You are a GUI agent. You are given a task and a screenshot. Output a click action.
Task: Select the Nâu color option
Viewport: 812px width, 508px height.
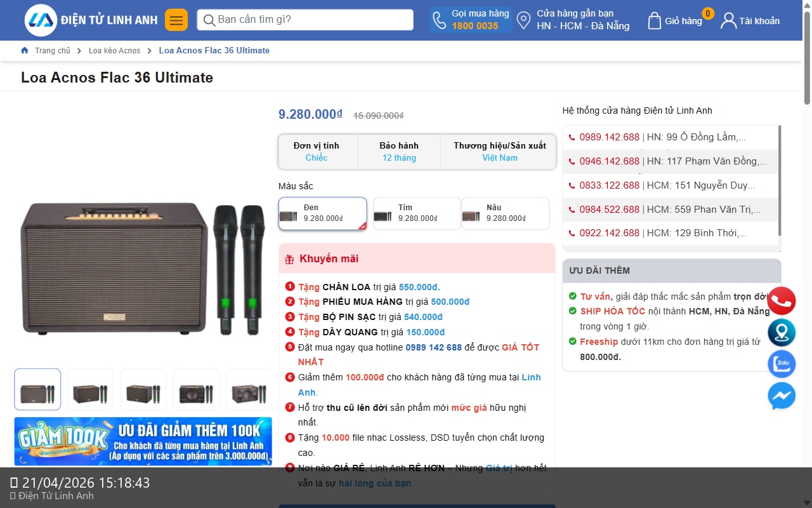[505, 213]
